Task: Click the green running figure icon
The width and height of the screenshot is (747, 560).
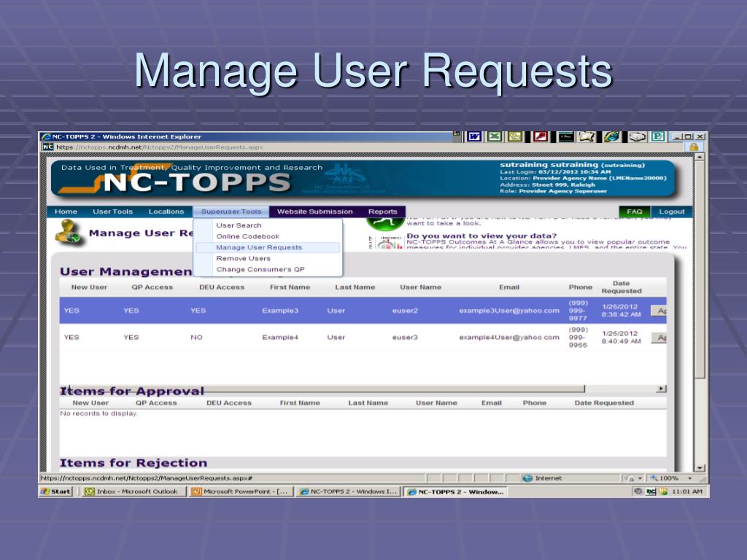Action: tap(385, 223)
